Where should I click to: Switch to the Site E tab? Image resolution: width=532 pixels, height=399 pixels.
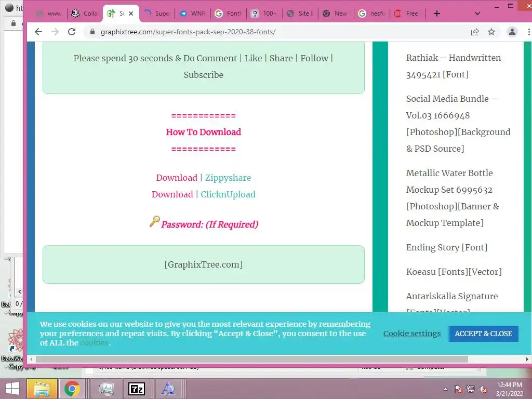[300, 14]
